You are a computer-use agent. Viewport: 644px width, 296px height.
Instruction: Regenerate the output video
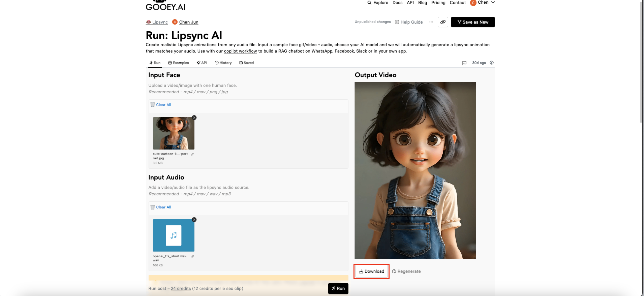point(406,271)
